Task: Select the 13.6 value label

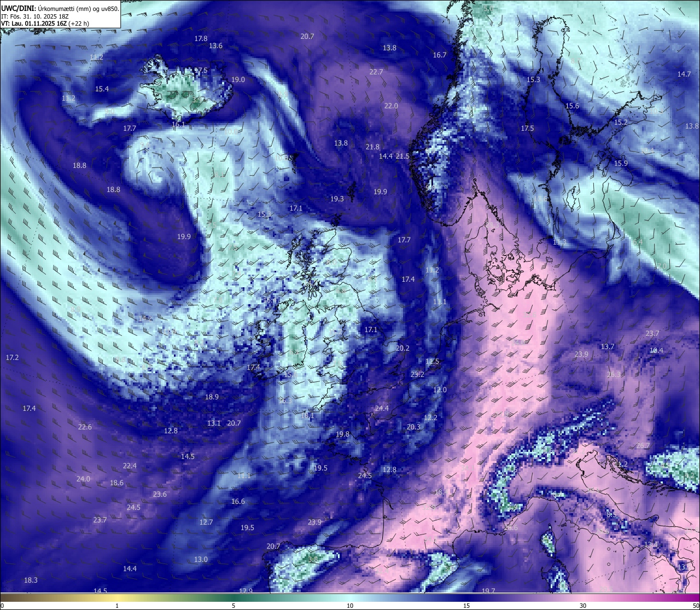Action: tap(216, 45)
